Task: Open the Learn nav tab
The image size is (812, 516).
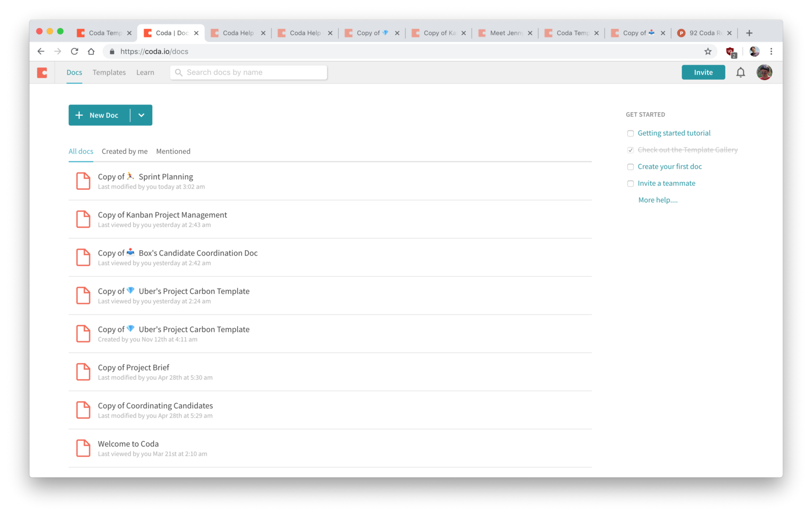Action: point(145,73)
